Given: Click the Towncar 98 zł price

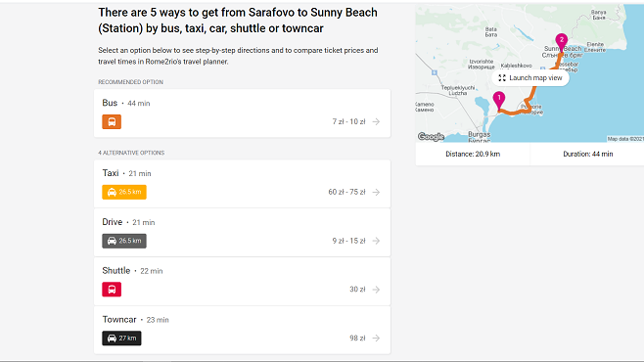Looking at the screenshot, I should tap(357, 339).
